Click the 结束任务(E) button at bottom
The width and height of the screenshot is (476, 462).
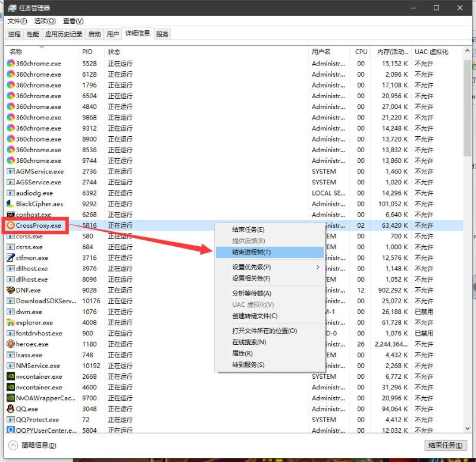[445, 445]
